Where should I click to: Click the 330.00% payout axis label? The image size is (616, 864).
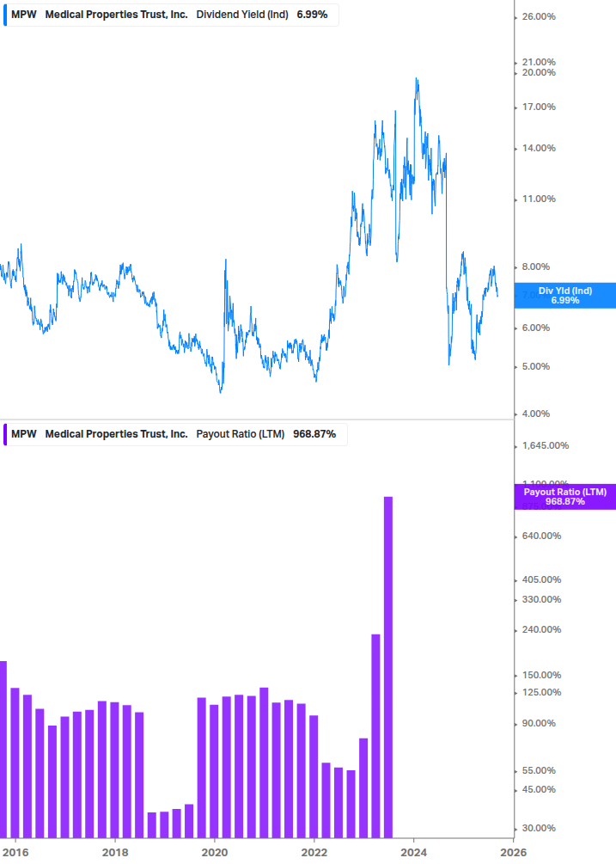[541, 599]
